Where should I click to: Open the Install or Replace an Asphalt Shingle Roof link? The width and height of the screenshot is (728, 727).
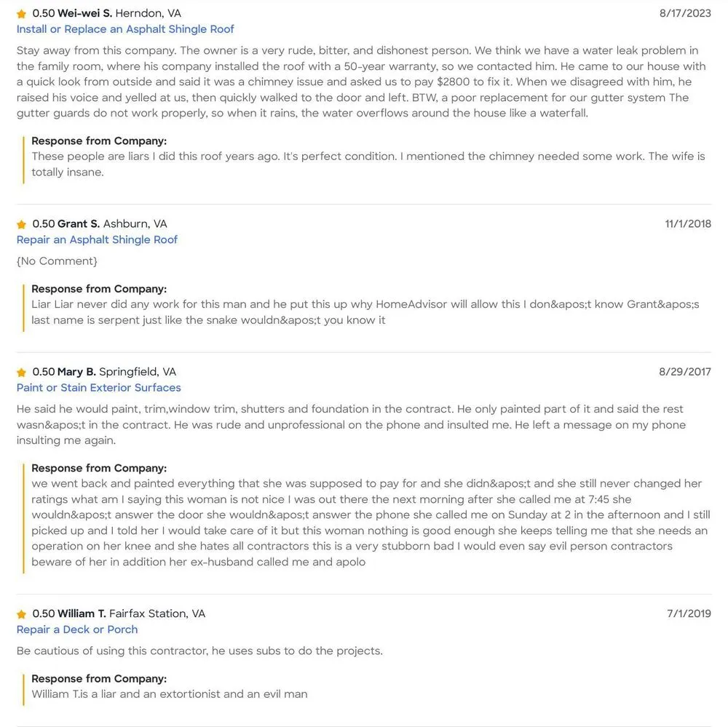125,29
